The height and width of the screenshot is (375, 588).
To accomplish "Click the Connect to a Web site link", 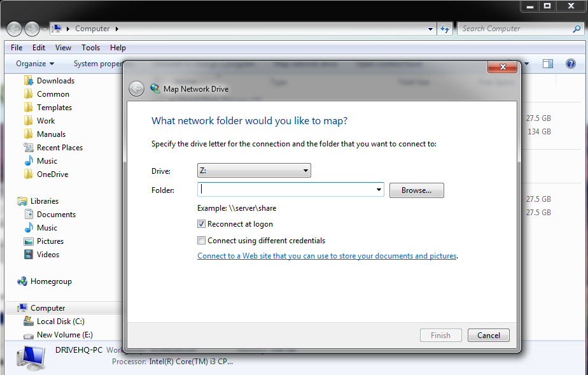I will [x=326, y=256].
